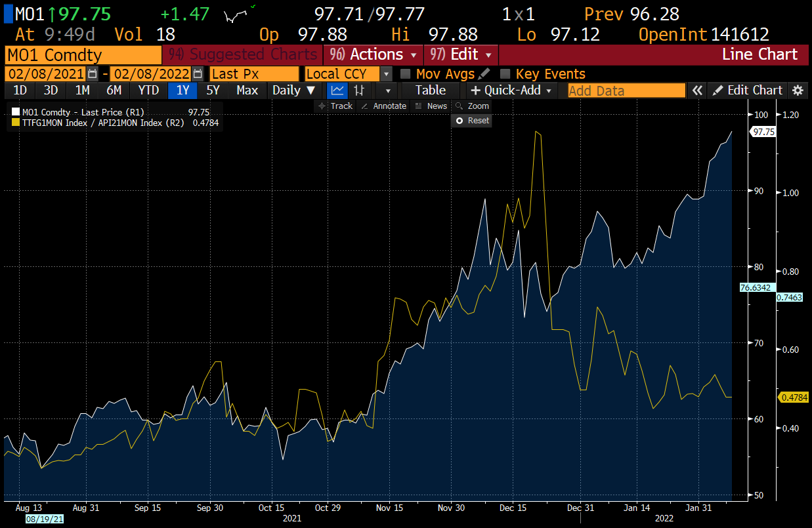Switch to Table view
This screenshot has height=528, width=812.
point(431,91)
